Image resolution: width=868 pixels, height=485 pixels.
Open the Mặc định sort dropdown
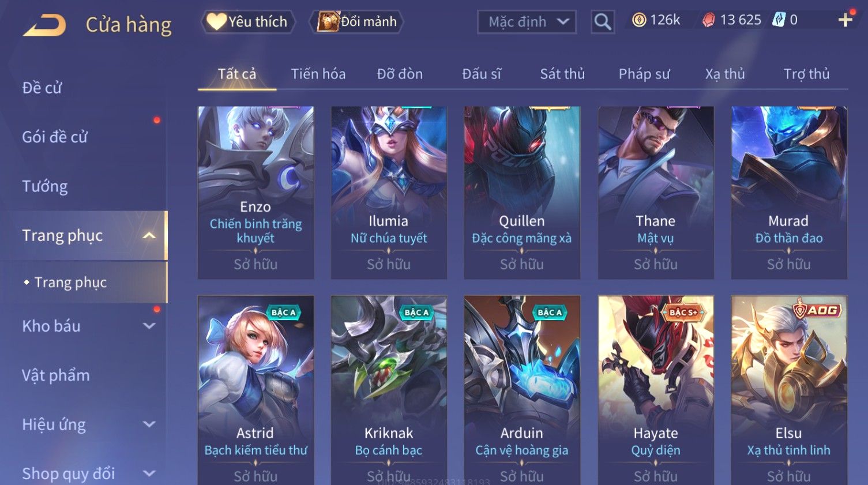(x=527, y=22)
